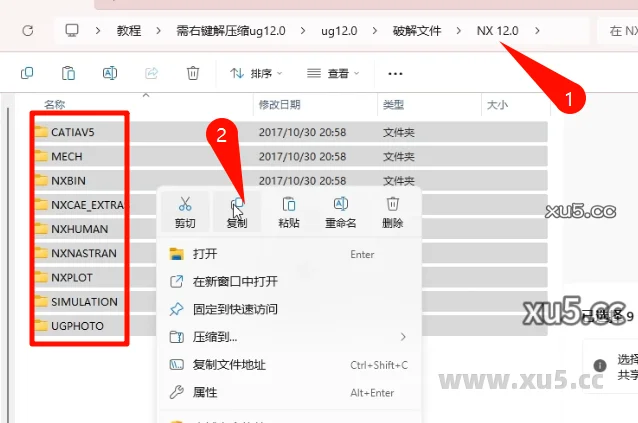
Task: Click the Copy icon in context menu
Action: 237,204
